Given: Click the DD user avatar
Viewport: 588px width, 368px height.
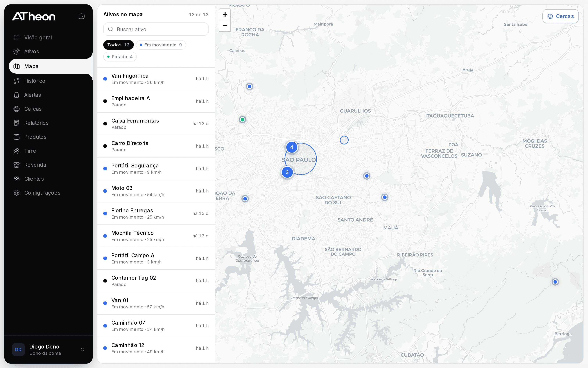Looking at the screenshot, I should (x=18, y=349).
